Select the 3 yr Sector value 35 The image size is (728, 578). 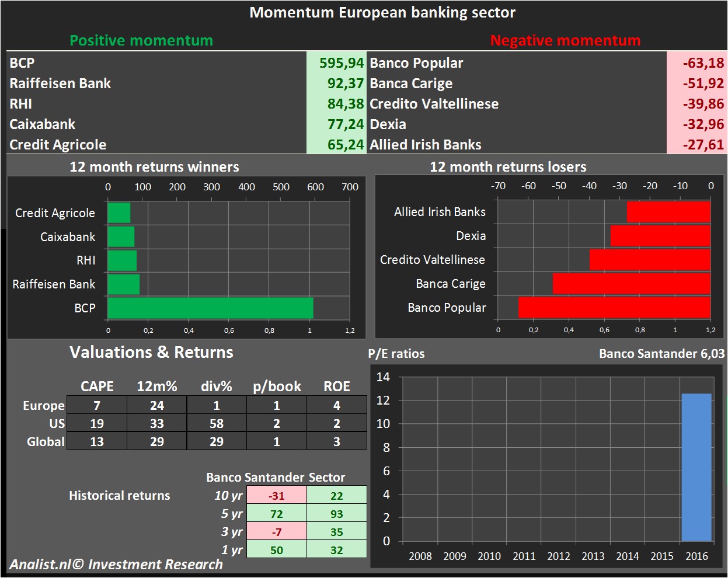[x=337, y=532]
